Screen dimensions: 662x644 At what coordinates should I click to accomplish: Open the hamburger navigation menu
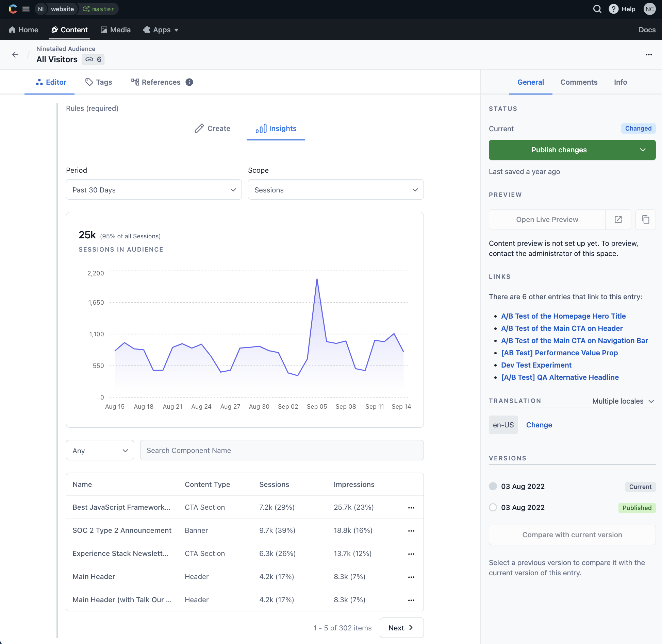click(x=26, y=9)
